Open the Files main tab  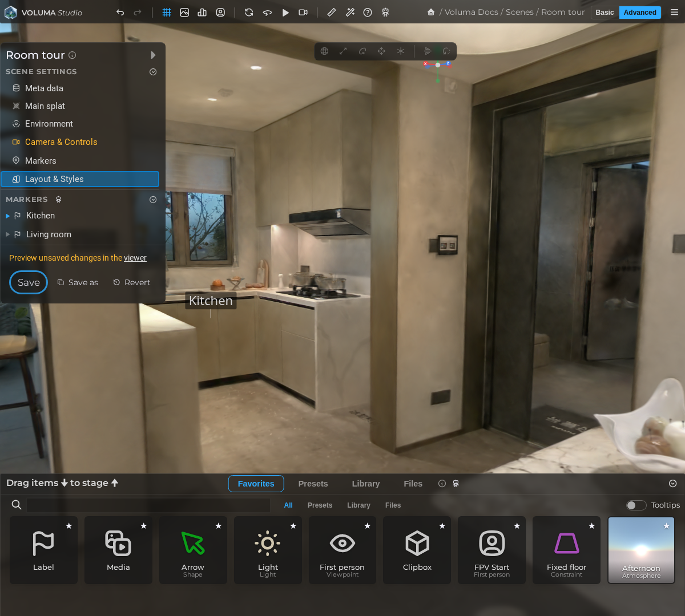tap(413, 484)
